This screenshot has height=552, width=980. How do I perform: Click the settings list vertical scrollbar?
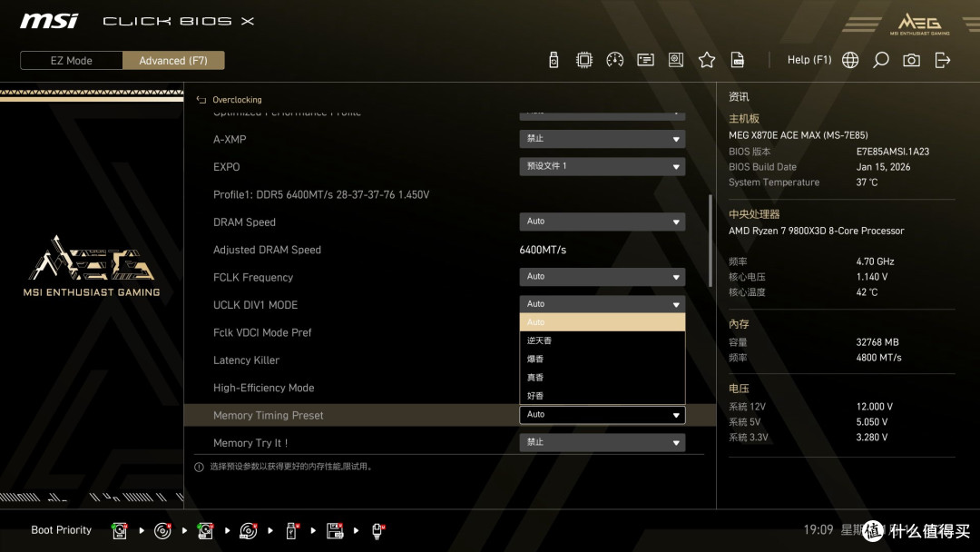point(710,241)
